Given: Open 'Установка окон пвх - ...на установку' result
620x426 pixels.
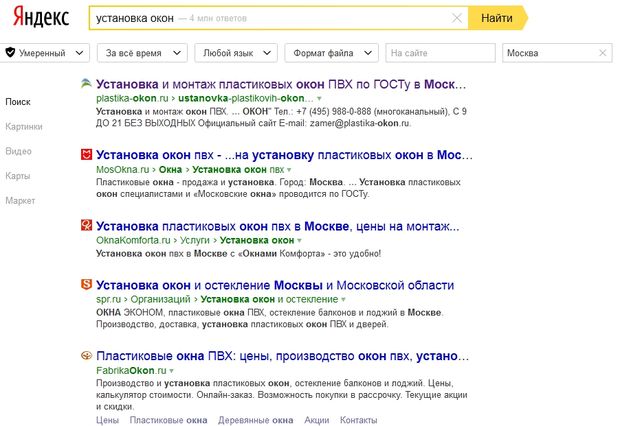Looking at the screenshot, I should click(x=284, y=155).
